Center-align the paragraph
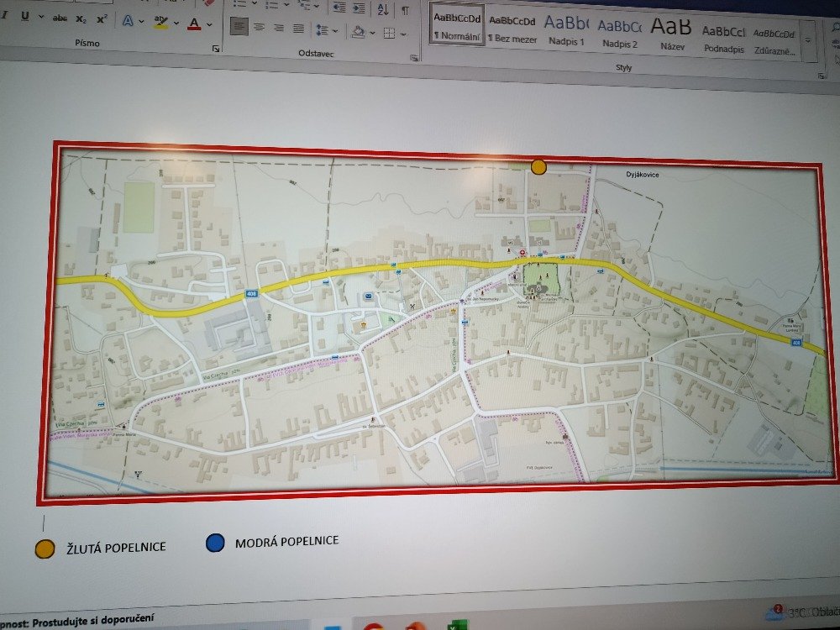This screenshot has height=630, width=840. pos(259,28)
